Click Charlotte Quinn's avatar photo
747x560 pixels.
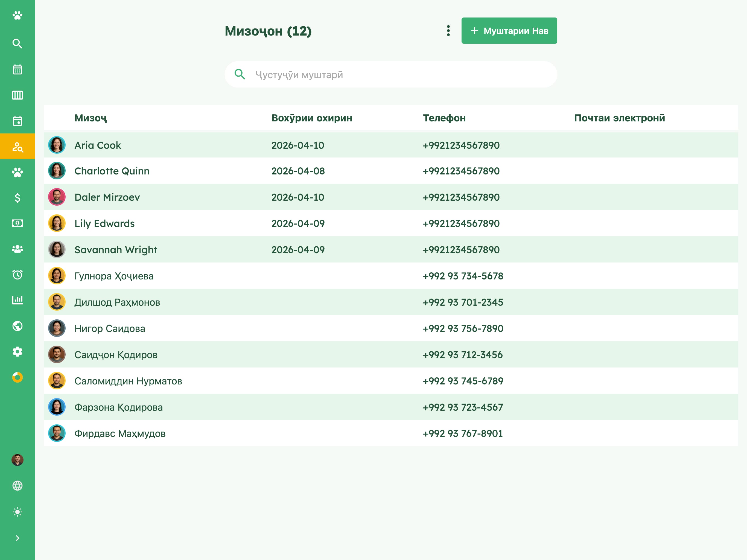point(57,171)
